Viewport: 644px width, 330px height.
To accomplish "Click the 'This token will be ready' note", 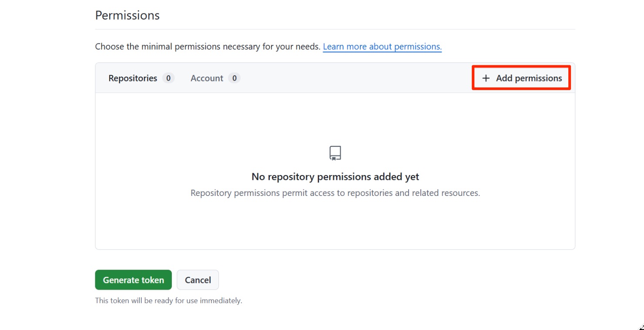I will [x=168, y=300].
